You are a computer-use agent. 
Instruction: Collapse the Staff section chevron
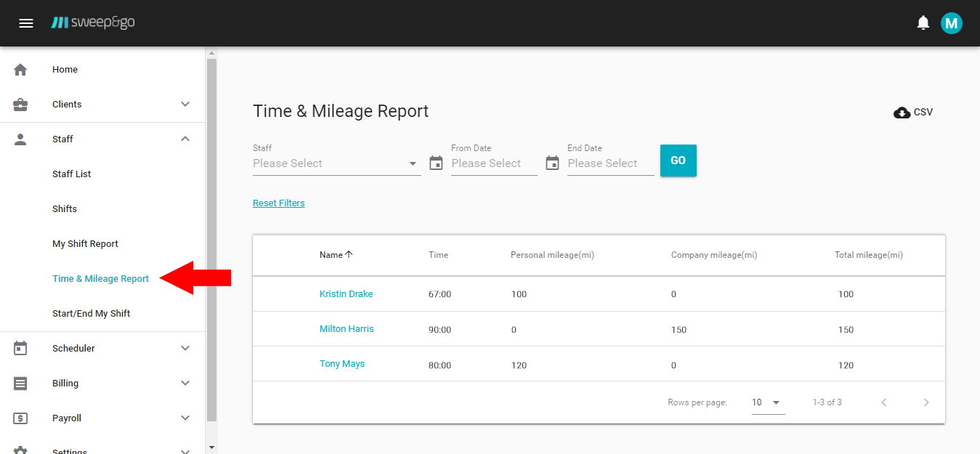185,138
